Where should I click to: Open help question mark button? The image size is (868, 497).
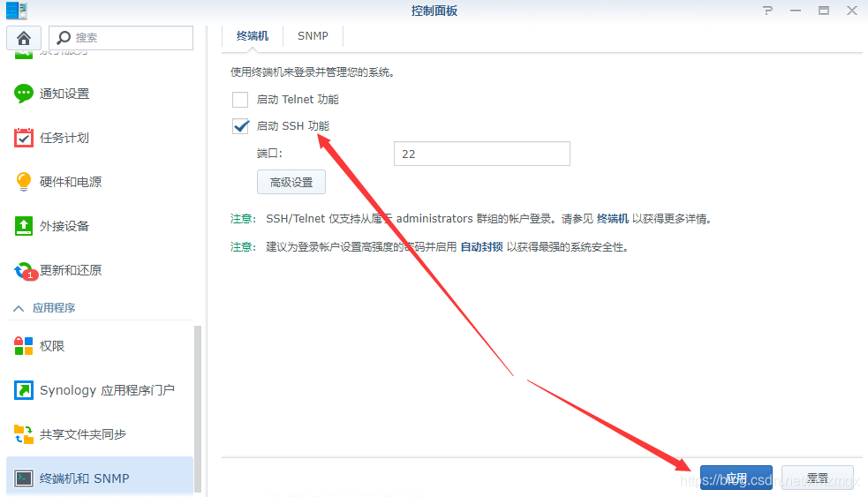[x=768, y=11]
